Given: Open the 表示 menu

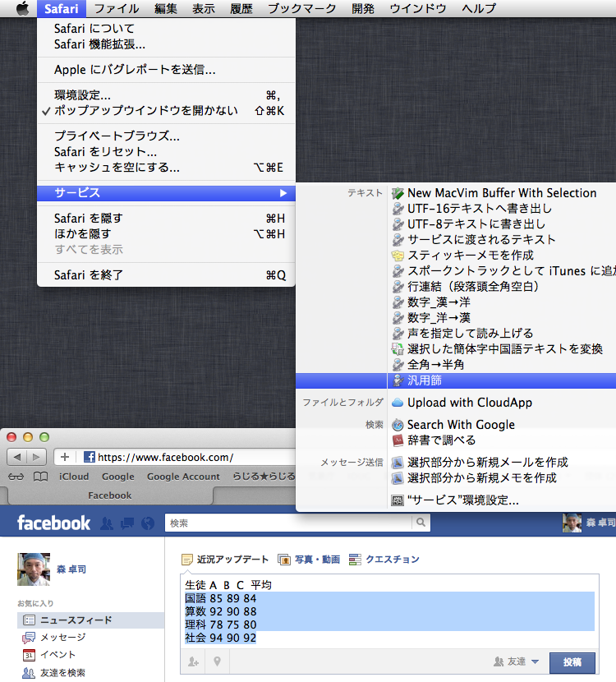Looking at the screenshot, I should 204,8.
